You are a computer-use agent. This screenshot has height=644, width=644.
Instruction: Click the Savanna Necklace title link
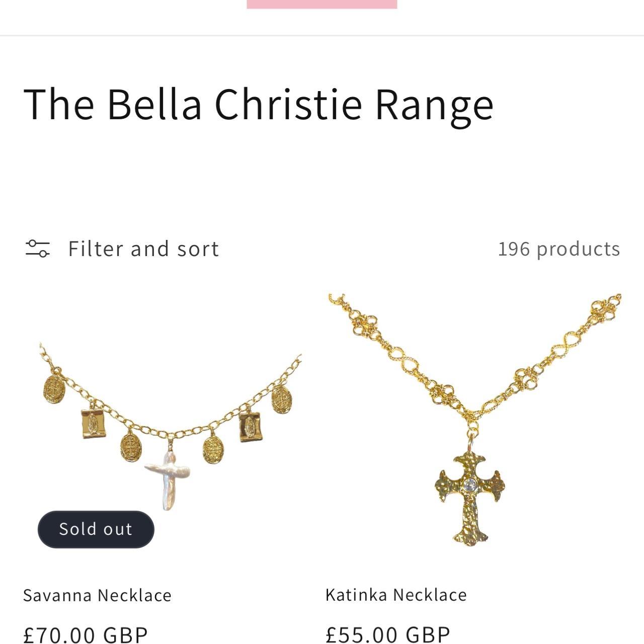pyautogui.click(x=97, y=595)
